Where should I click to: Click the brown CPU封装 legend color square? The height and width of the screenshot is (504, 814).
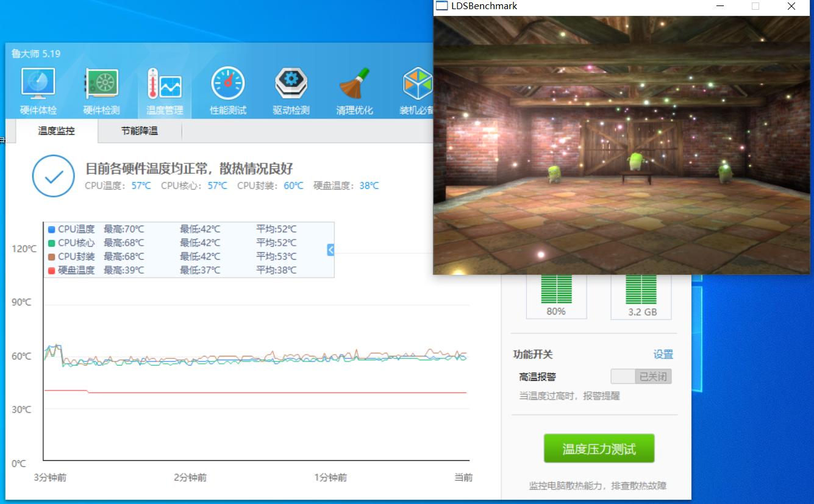(52, 257)
